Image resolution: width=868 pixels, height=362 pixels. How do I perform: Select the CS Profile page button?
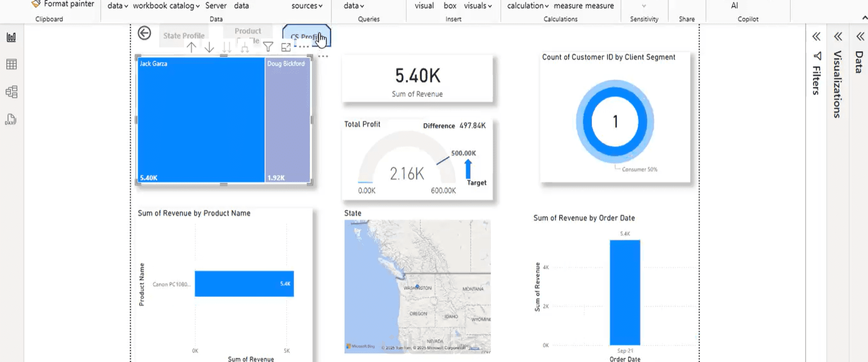(307, 36)
